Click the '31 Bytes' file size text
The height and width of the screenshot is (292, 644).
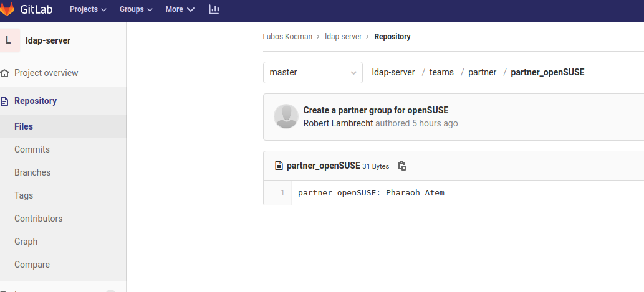375,166
